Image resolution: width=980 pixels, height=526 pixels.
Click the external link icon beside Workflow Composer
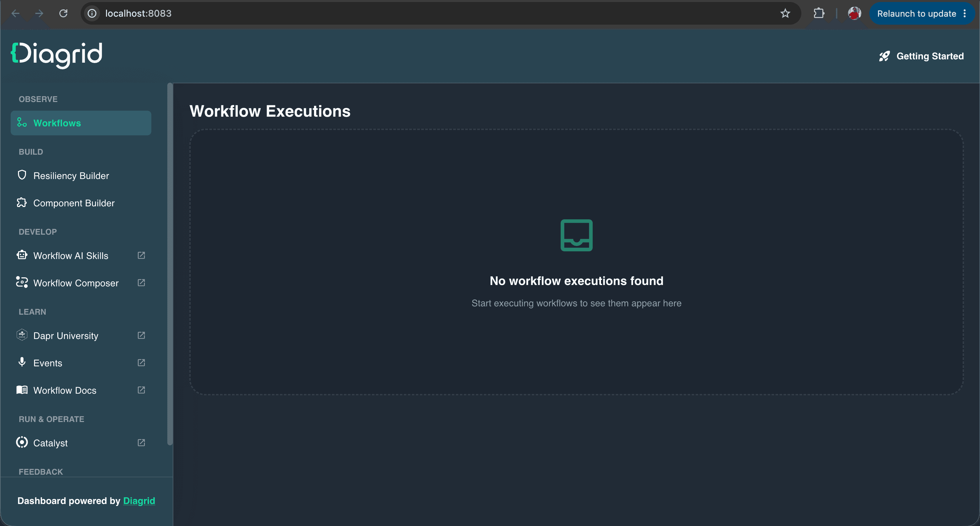(x=141, y=283)
